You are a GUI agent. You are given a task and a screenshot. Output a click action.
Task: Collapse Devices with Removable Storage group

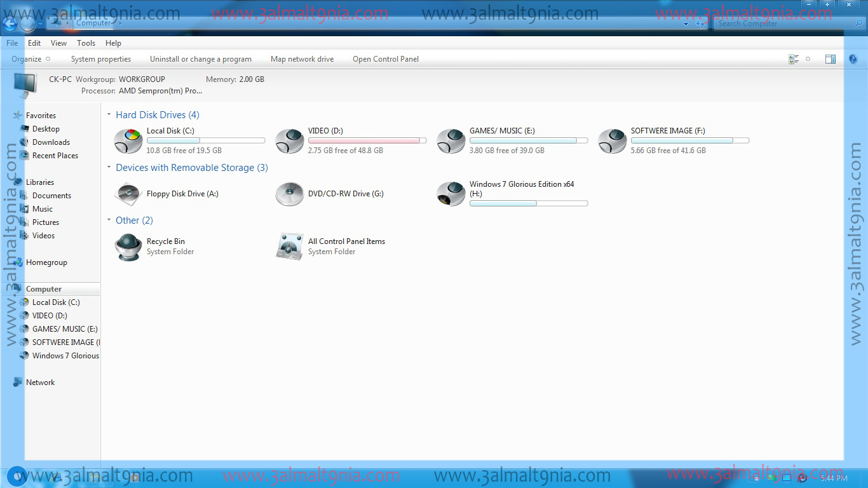click(109, 168)
